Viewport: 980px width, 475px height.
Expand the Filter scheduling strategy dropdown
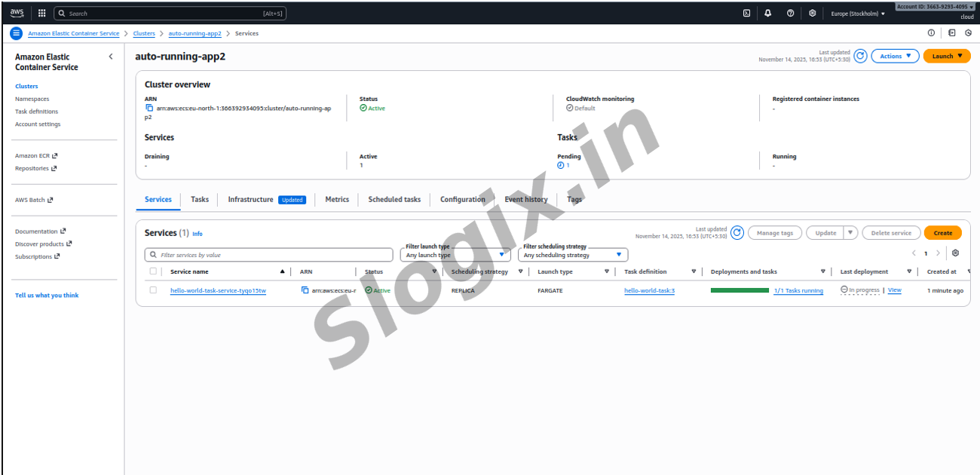coord(572,255)
